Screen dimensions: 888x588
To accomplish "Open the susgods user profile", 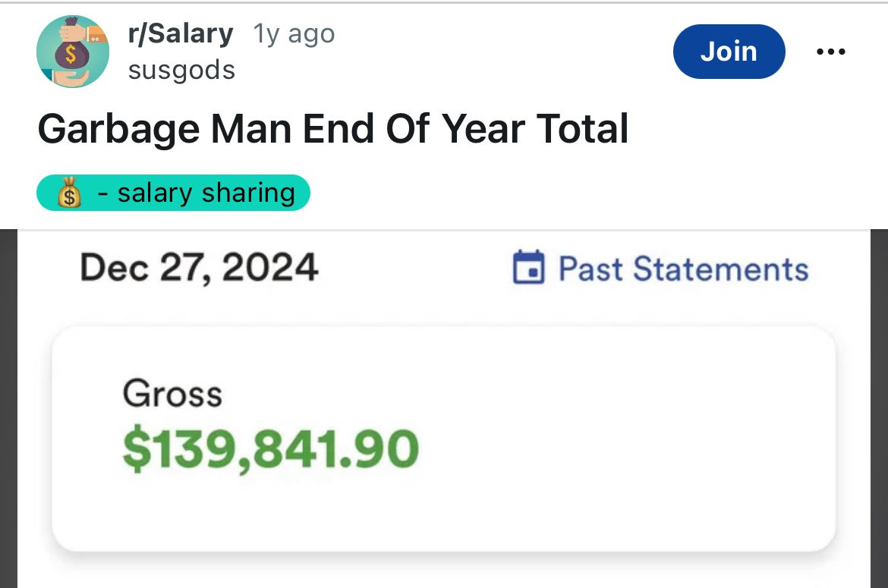I will (x=181, y=70).
